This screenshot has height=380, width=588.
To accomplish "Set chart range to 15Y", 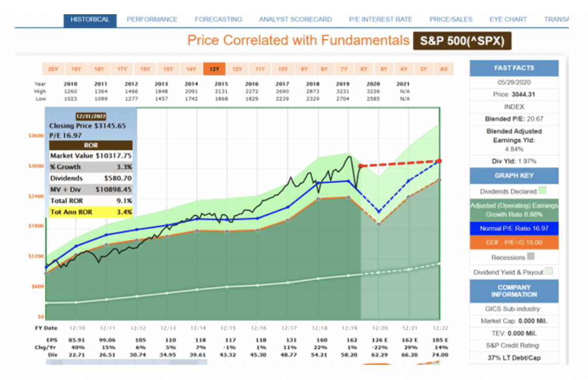I will click(168, 69).
